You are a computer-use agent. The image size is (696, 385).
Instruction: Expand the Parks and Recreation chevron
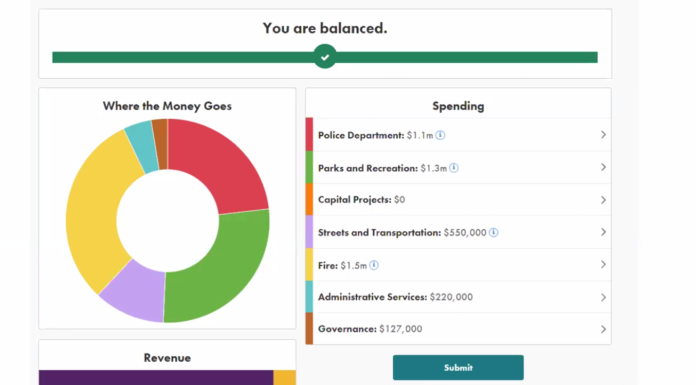tap(603, 167)
